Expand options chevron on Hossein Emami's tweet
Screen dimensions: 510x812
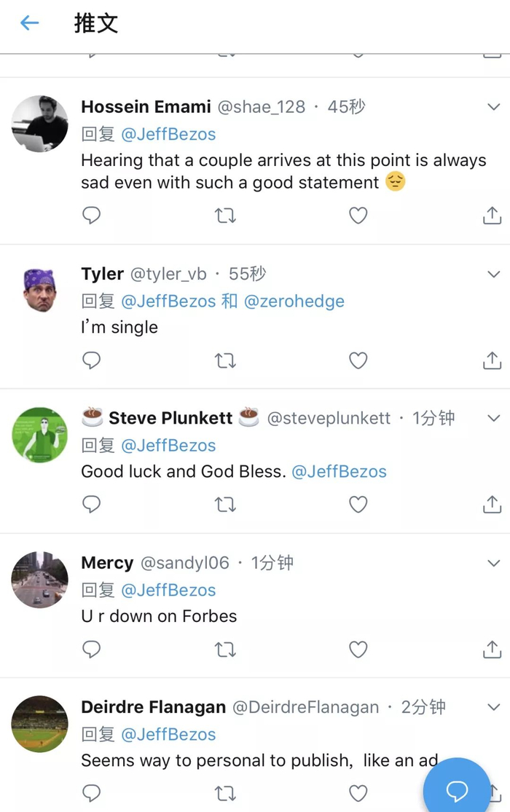pos(493,107)
